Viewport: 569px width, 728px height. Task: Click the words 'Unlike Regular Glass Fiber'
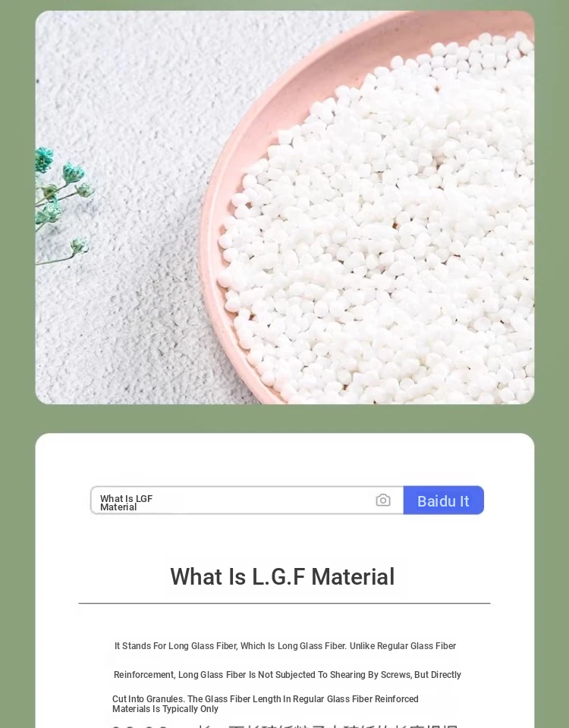pyautogui.click(x=403, y=646)
